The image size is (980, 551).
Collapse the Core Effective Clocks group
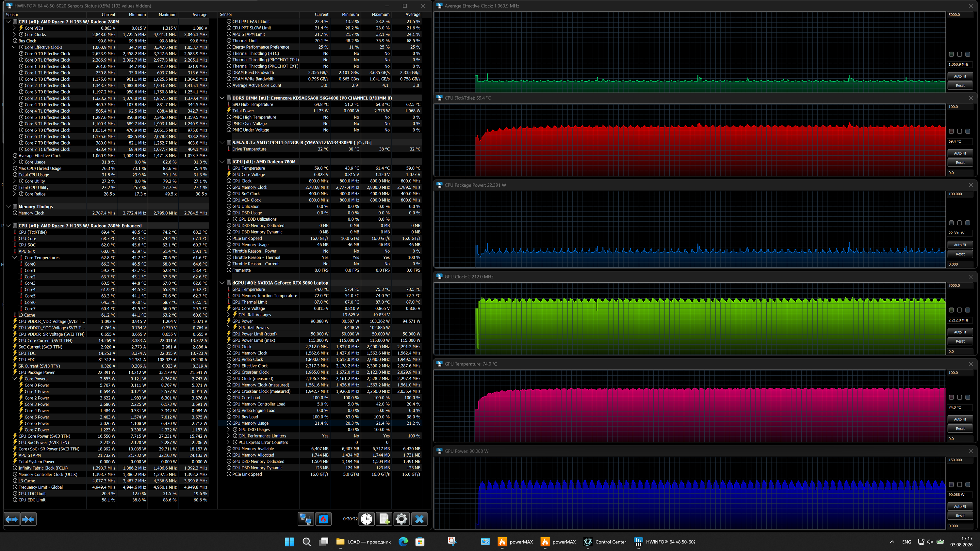pos(14,47)
